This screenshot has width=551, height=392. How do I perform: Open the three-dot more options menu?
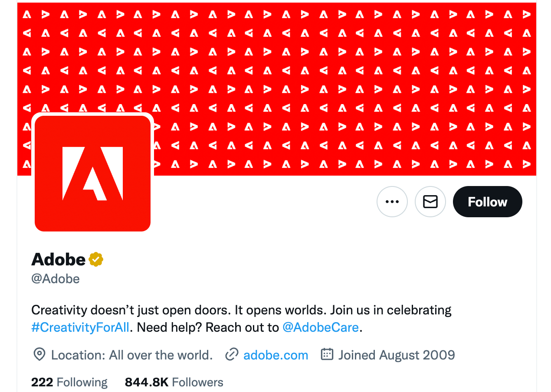392,202
